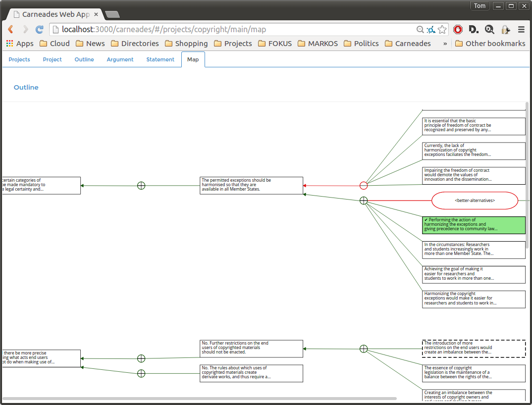Switch to the Outline tab
This screenshot has height=405, width=532.
coord(84,59)
